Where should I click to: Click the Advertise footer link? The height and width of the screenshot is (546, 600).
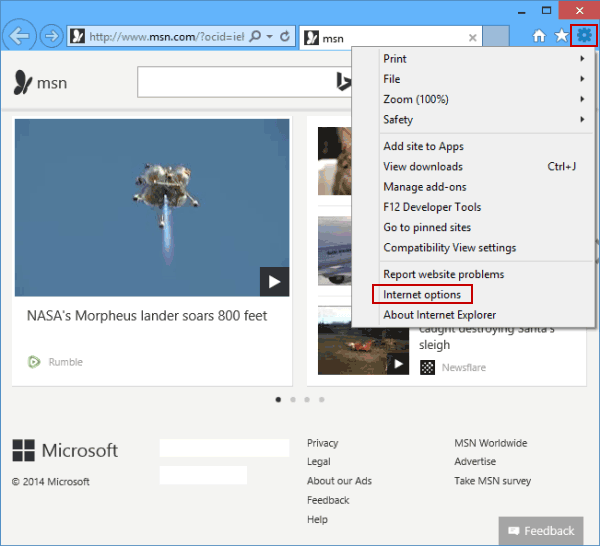(475, 461)
